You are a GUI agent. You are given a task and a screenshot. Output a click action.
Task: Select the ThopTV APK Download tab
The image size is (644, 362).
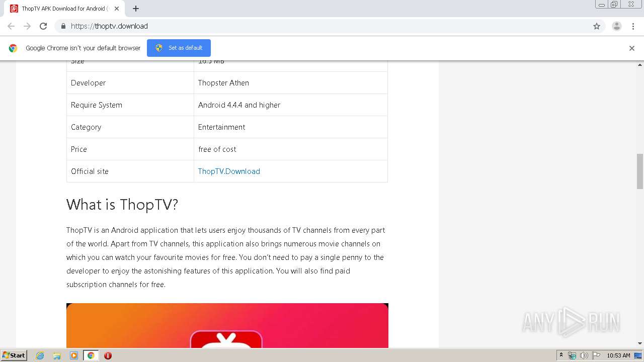[65, 9]
